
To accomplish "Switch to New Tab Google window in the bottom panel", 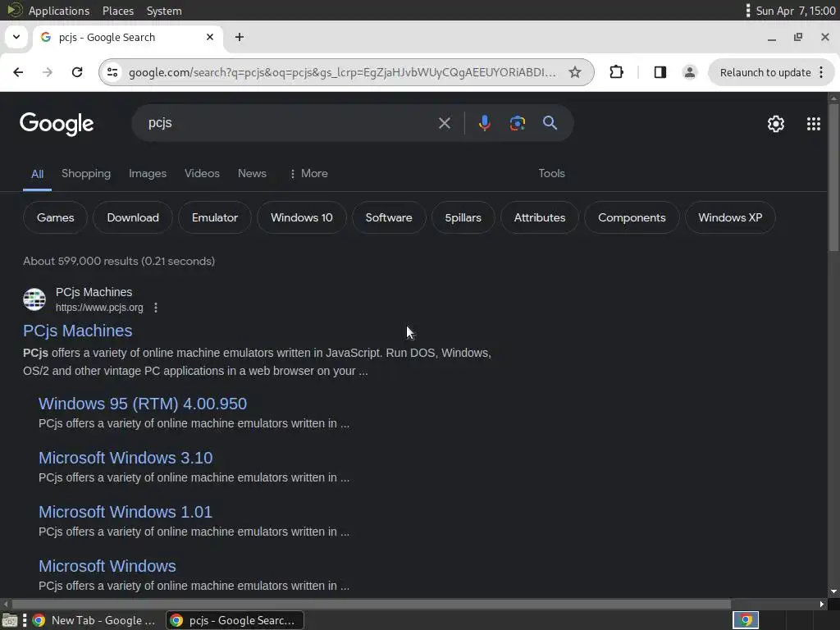I will (94, 620).
